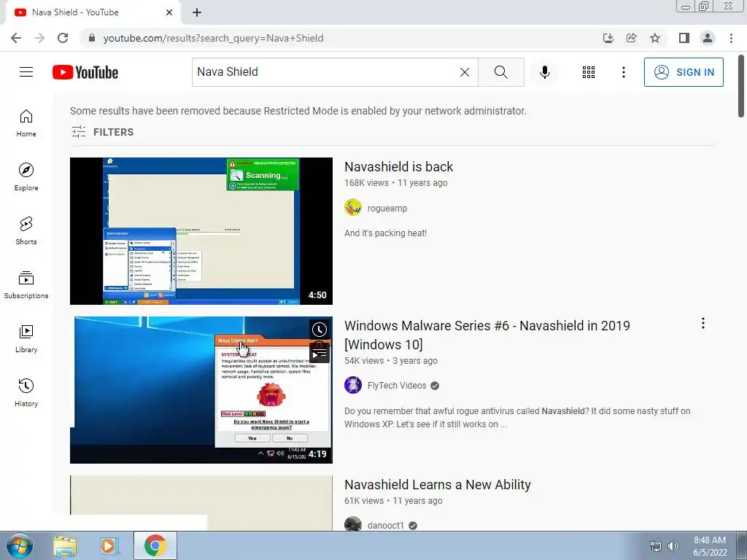Image resolution: width=747 pixels, height=560 pixels.
Task: Open the YouTube apps grid
Action: click(x=589, y=72)
